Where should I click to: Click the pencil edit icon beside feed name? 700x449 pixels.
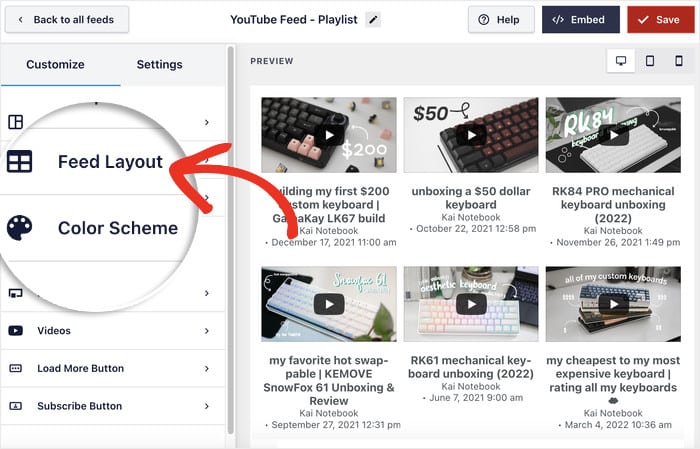[x=373, y=20]
